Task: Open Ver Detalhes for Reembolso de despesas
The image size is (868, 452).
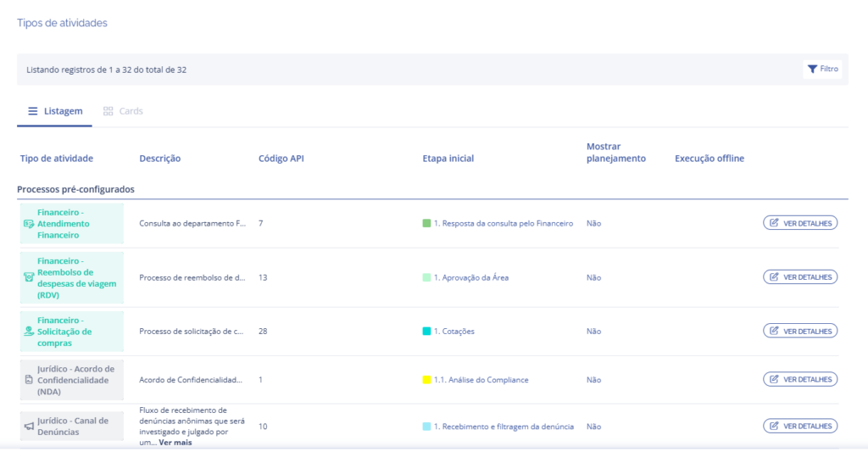Action: coord(800,276)
